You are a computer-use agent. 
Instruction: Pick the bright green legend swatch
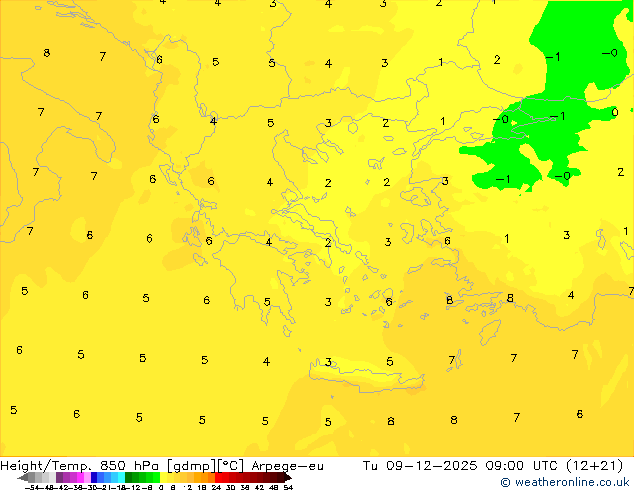156,478
